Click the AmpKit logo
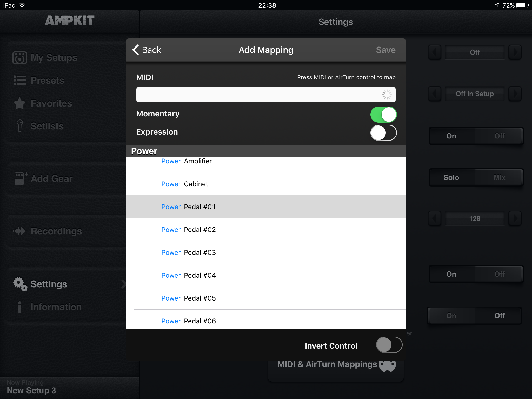Viewport: 532px width, 399px height. tap(70, 21)
